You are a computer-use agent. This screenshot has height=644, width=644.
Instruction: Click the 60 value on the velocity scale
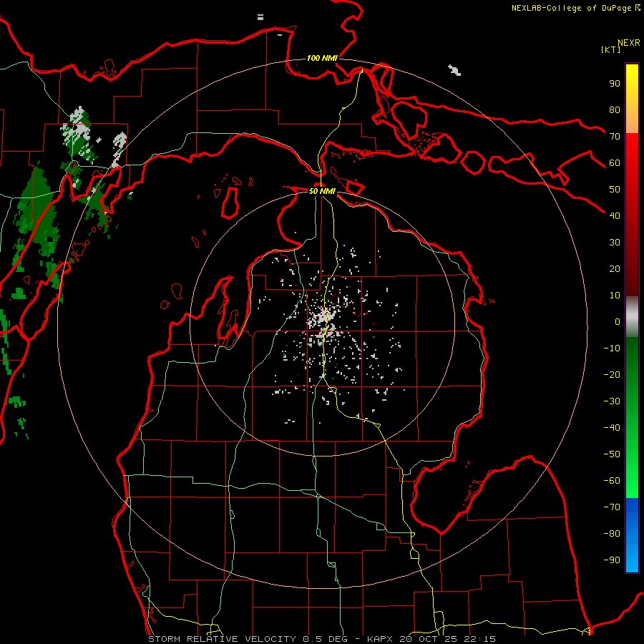pos(615,162)
